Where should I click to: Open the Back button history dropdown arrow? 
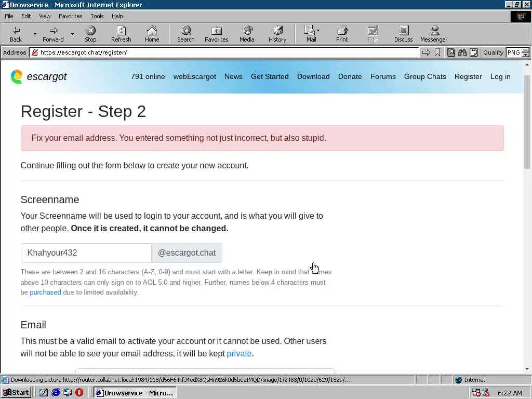click(x=35, y=34)
